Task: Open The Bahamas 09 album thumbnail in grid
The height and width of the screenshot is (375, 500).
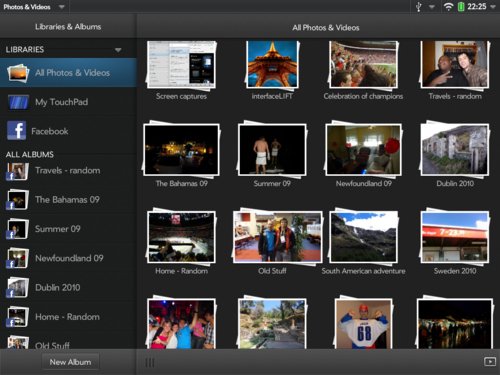Action: pos(181,149)
